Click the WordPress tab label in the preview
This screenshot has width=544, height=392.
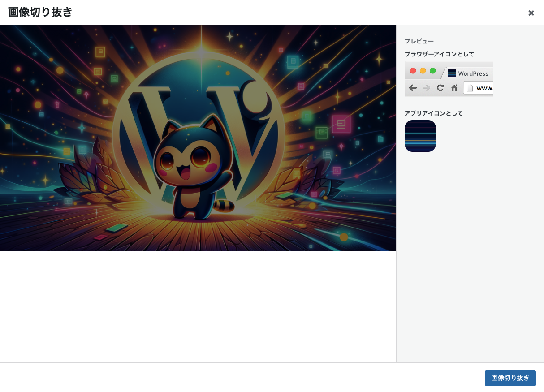pos(473,73)
